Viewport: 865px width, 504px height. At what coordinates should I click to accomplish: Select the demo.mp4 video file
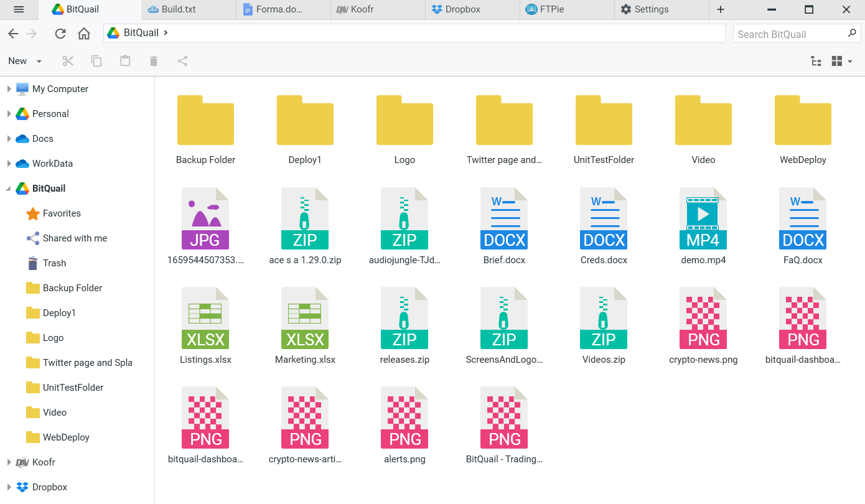703,226
